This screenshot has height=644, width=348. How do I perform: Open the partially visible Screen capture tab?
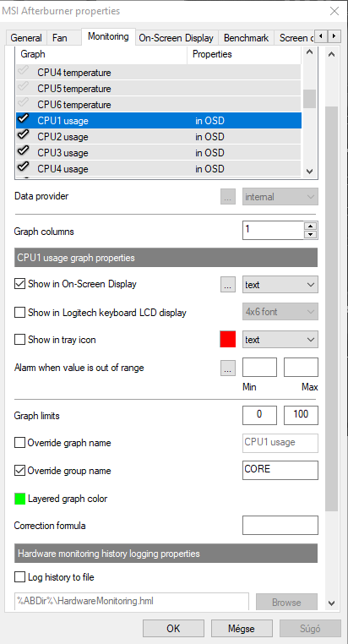pos(294,38)
